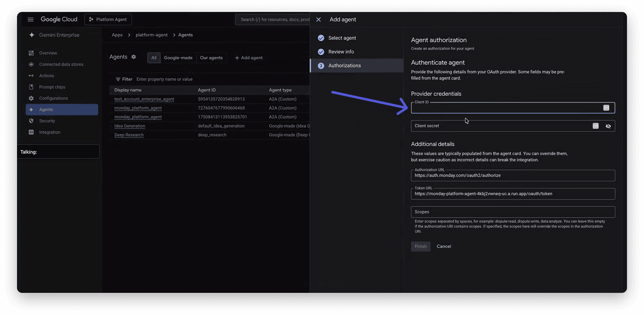Click the Prompt chips icon
Image resolution: width=644 pixels, height=315 pixels.
coord(31,87)
